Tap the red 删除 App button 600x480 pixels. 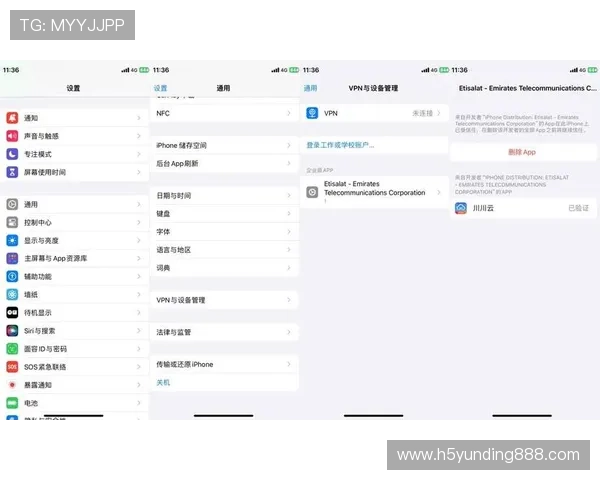click(522, 152)
